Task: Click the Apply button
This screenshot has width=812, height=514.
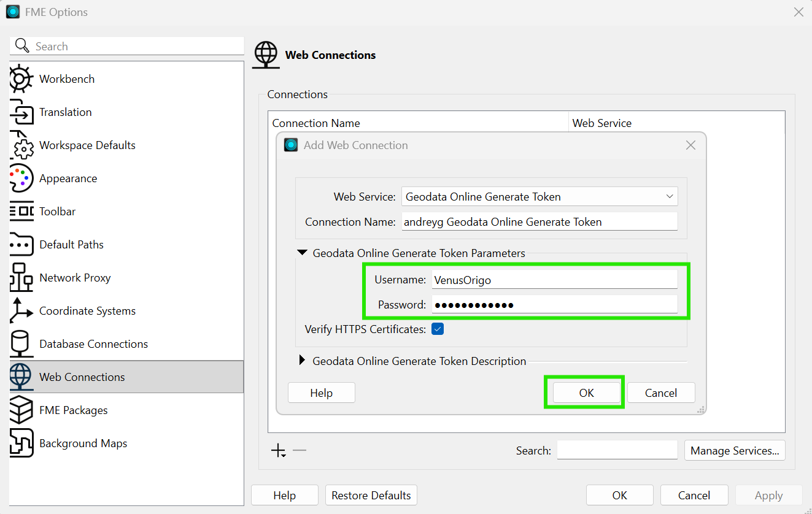Action: (768, 495)
